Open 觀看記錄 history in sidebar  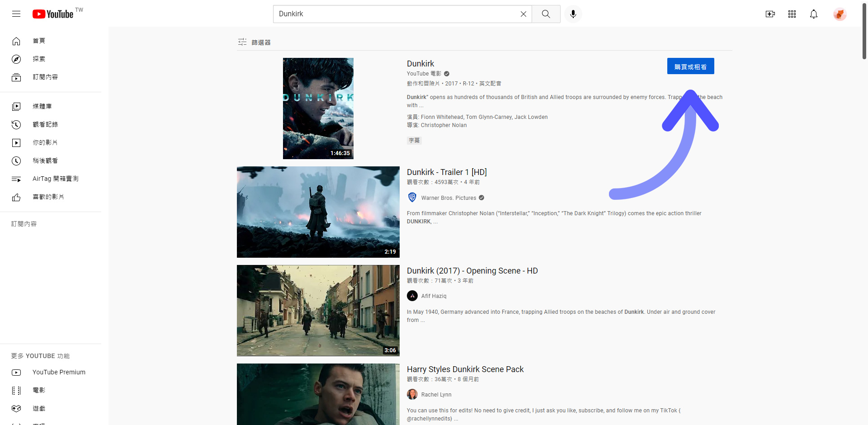point(51,124)
